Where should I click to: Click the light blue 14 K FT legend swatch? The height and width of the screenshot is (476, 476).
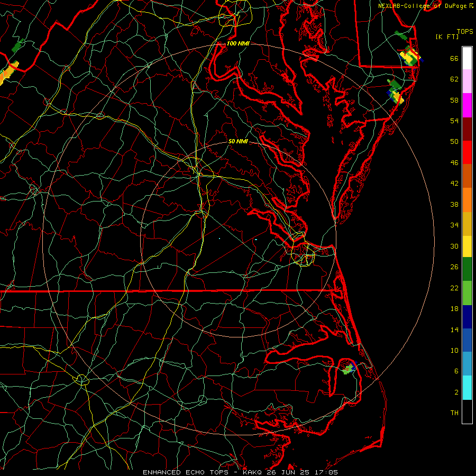click(x=467, y=364)
